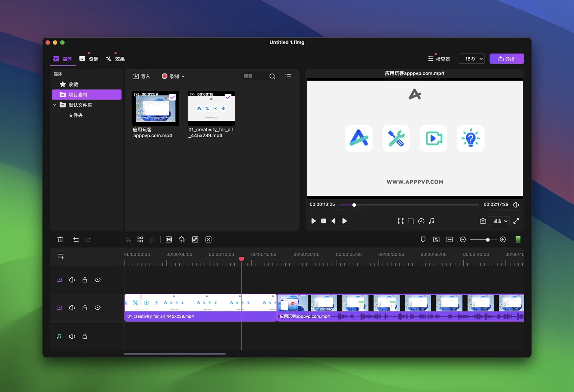Click the speed gauge icon under preview
Image resolution: width=574 pixels, height=392 pixels.
tap(421, 221)
